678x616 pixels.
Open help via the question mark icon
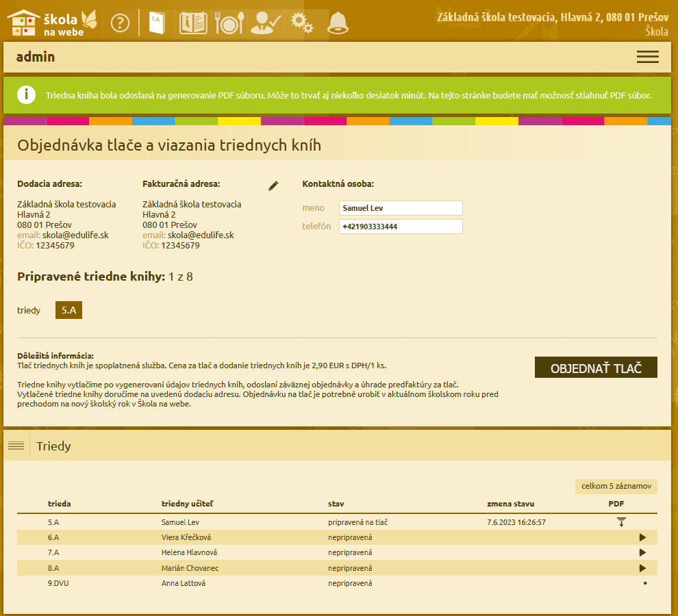(x=120, y=23)
